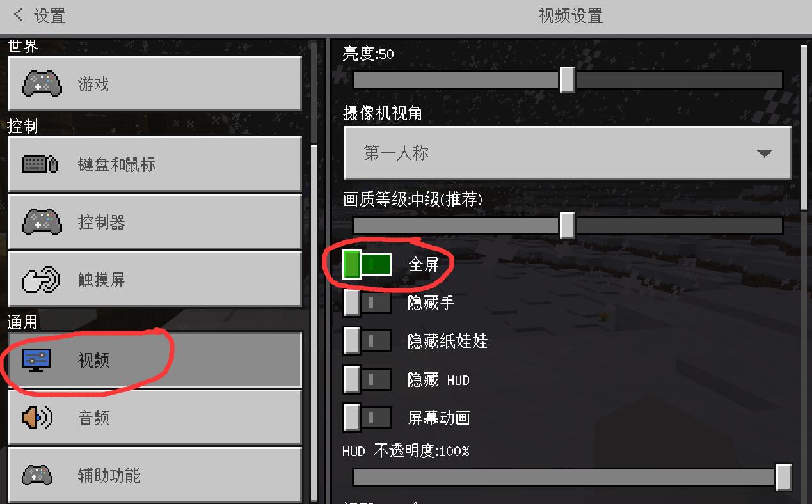This screenshot has height=504, width=812.
Task: Click the dropdown arrow on the 第一人称 box
Action: pyautogui.click(x=764, y=154)
